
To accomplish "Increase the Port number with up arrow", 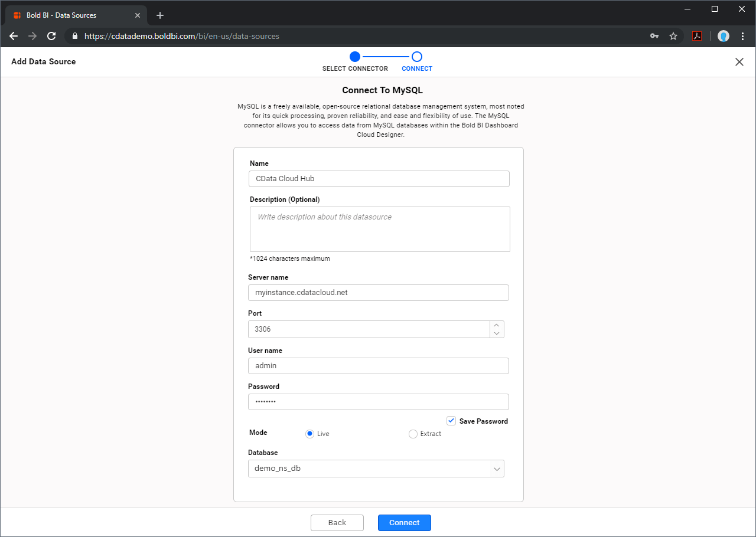I will pos(497,325).
